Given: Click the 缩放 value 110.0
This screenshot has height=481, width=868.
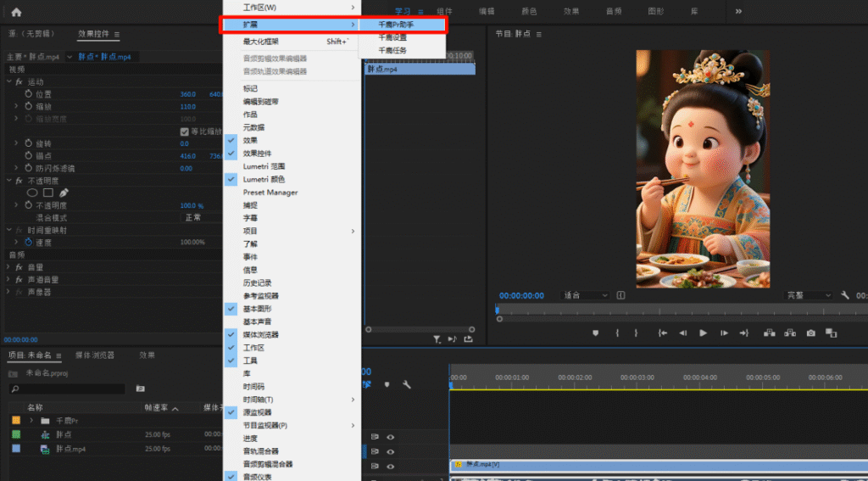Looking at the screenshot, I should (187, 107).
